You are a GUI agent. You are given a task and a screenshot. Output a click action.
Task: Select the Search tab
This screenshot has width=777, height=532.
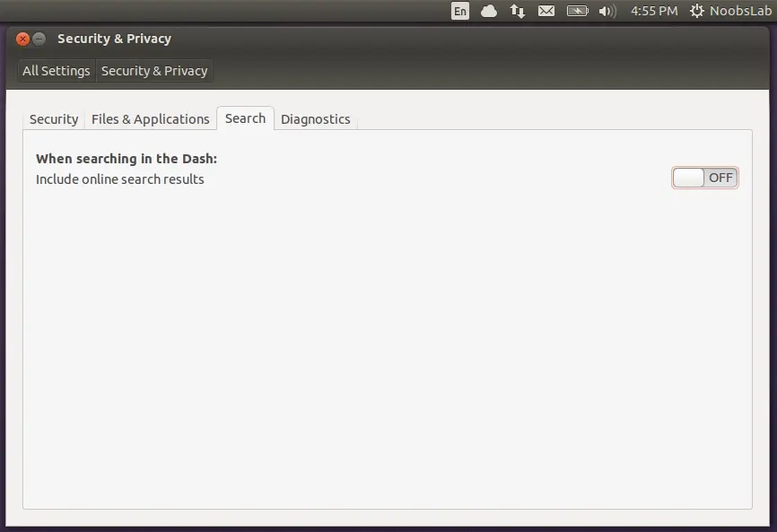pyautogui.click(x=245, y=118)
